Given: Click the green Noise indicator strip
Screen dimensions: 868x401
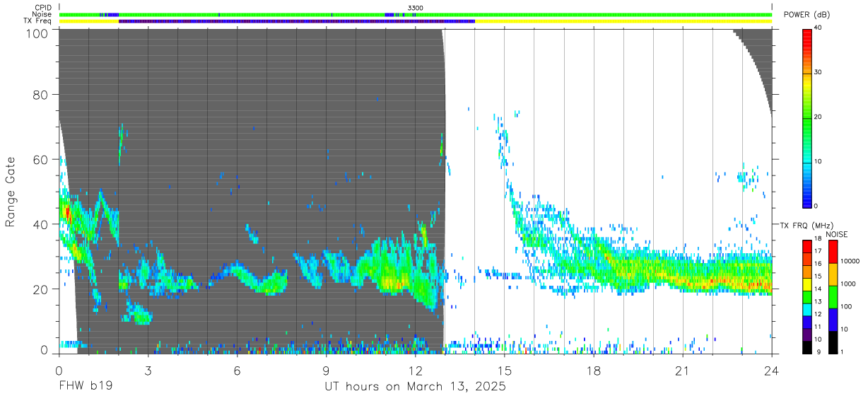Looking at the screenshot, I should coord(415,14).
